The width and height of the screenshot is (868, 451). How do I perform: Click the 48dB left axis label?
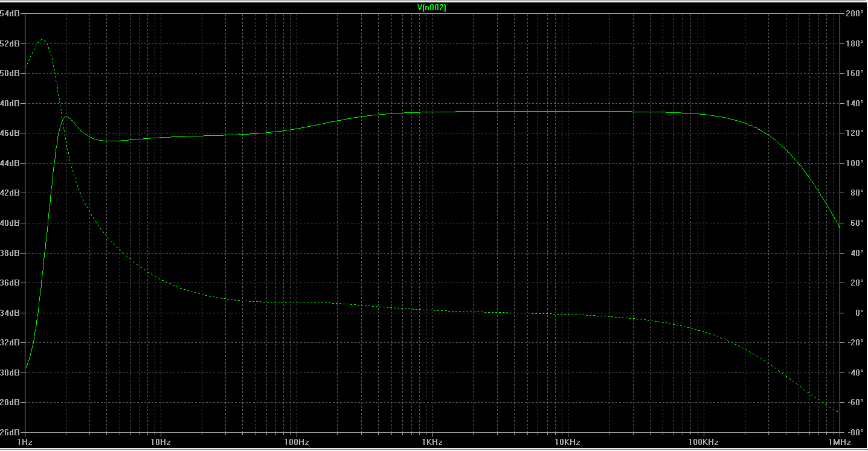click(8, 103)
